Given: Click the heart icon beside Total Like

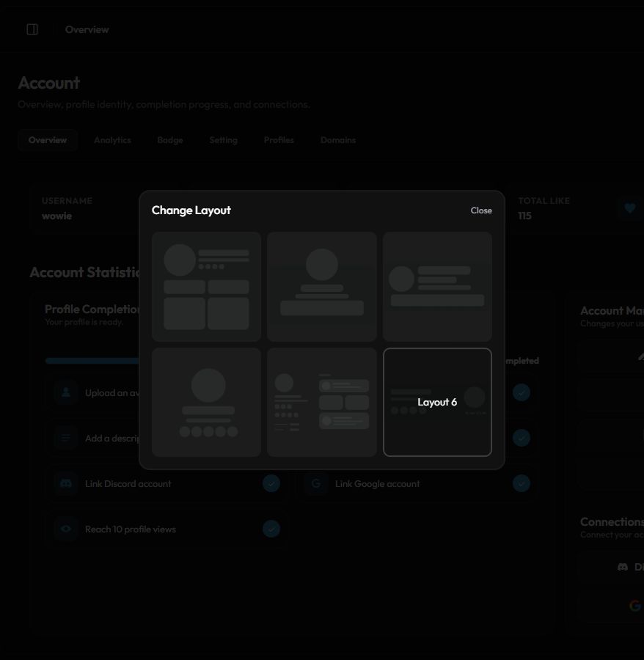Looking at the screenshot, I should click(629, 208).
